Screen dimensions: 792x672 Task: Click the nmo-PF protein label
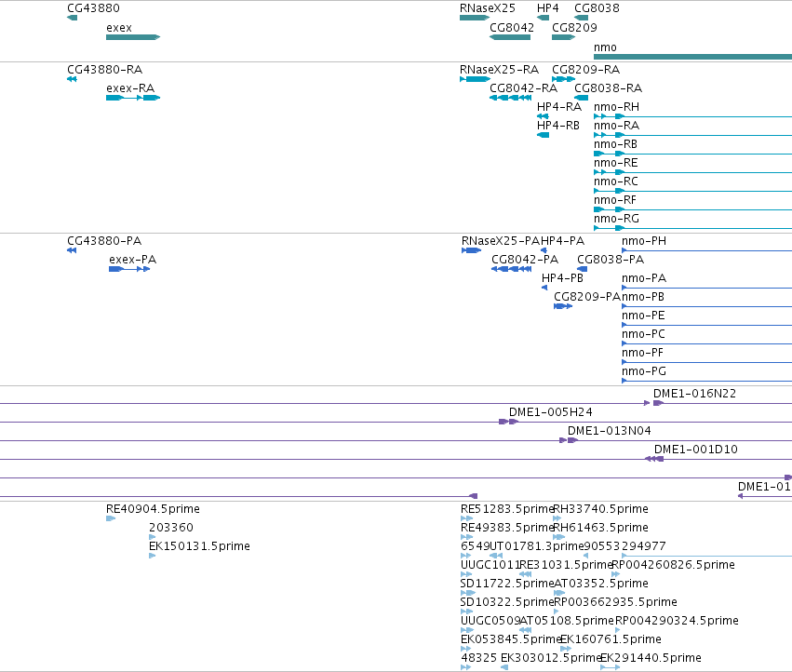642,353
